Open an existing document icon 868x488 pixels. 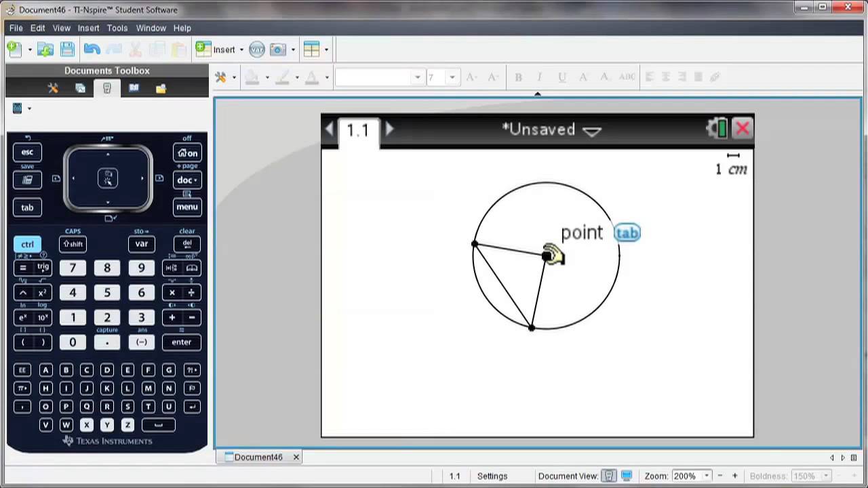click(45, 49)
